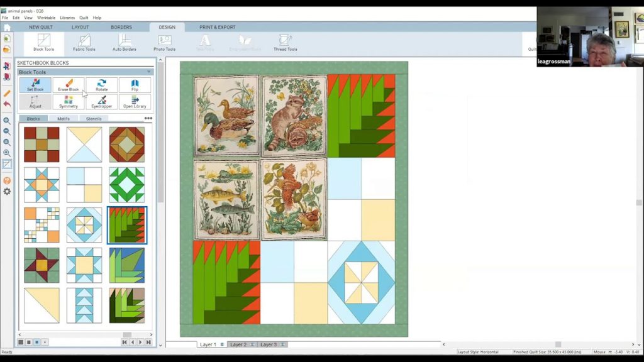The image size is (644, 362).
Task: Select the yellow half-square triangle block thumbnail
Action: coord(42,305)
